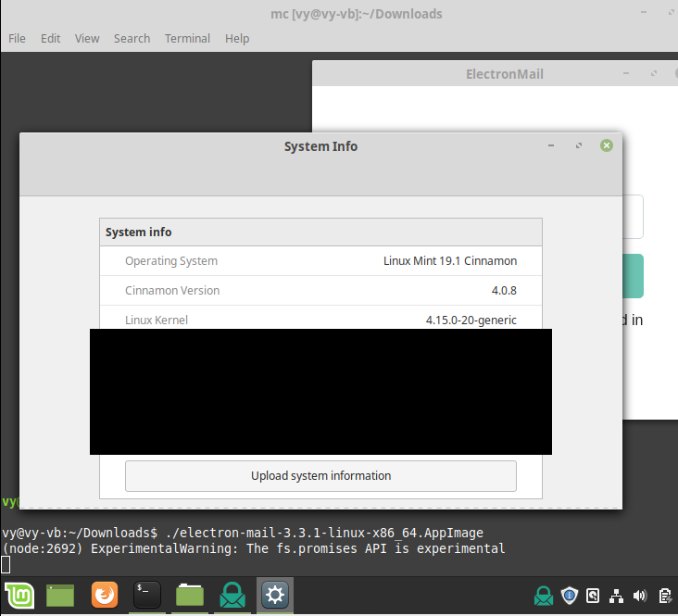Click Upload system information button

coord(320,476)
